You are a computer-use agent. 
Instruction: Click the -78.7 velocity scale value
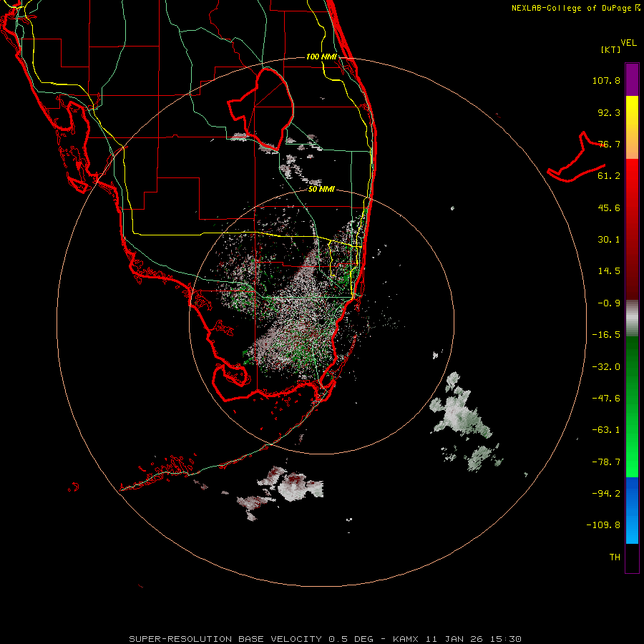pyautogui.click(x=606, y=462)
